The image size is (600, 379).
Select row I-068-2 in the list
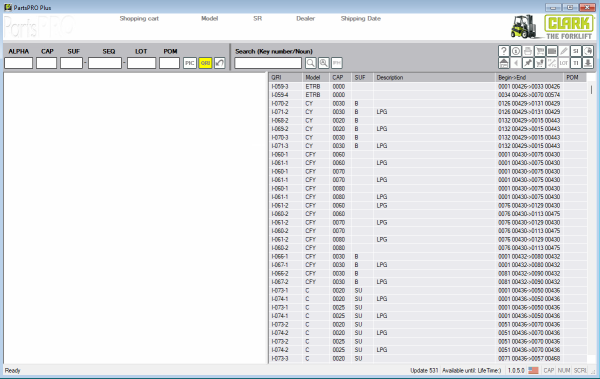point(428,121)
